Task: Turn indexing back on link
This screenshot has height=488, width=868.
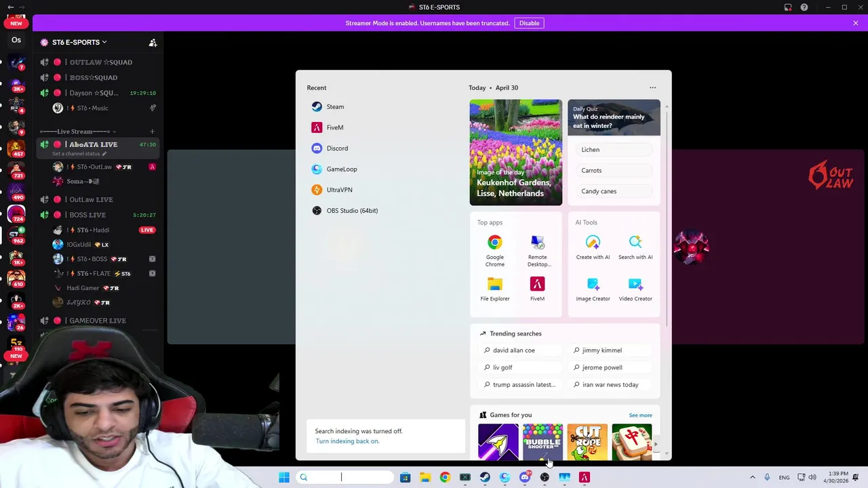Action: (x=347, y=441)
